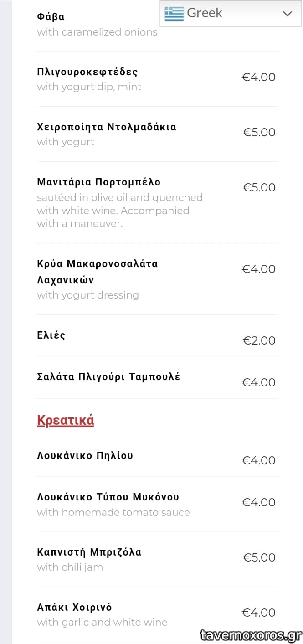
Task: Select the Απάκι Χοιρινό item
Action: pos(74,608)
